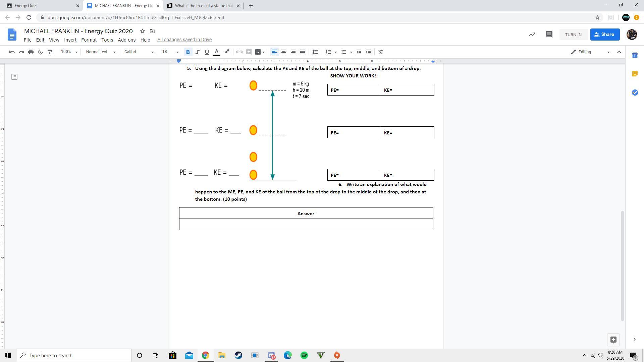Image resolution: width=644 pixels, height=362 pixels.
Task: Open the text color picker
Action: click(x=217, y=52)
